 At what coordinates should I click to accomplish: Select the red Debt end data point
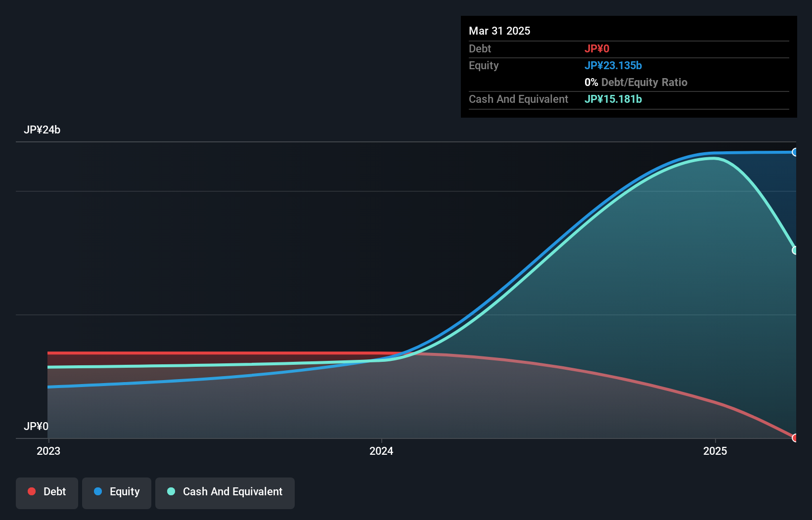click(795, 438)
